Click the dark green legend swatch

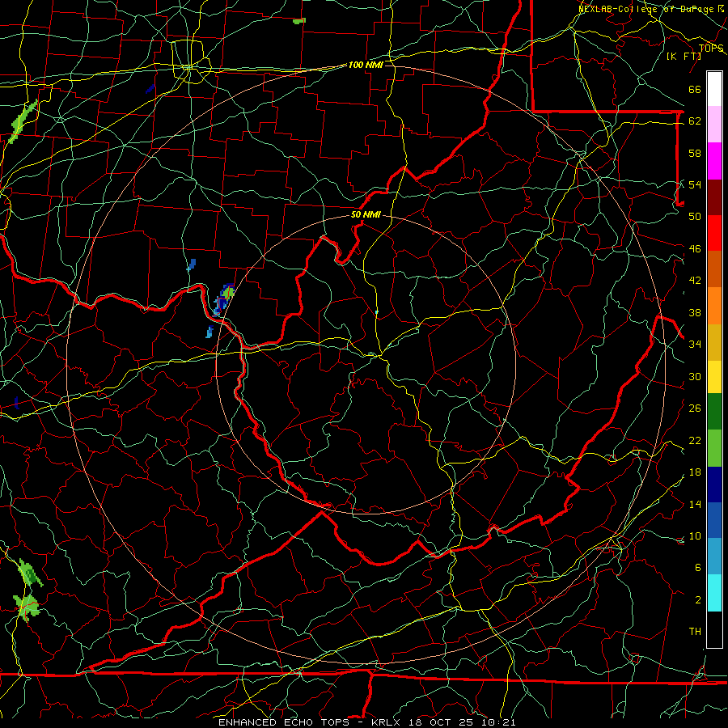[714, 412]
